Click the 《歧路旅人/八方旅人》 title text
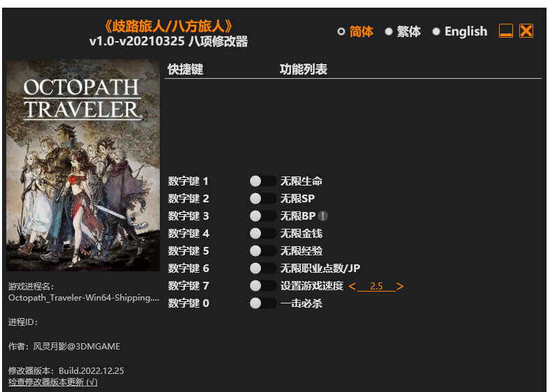The width and height of the screenshot is (550, 392). (x=168, y=27)
